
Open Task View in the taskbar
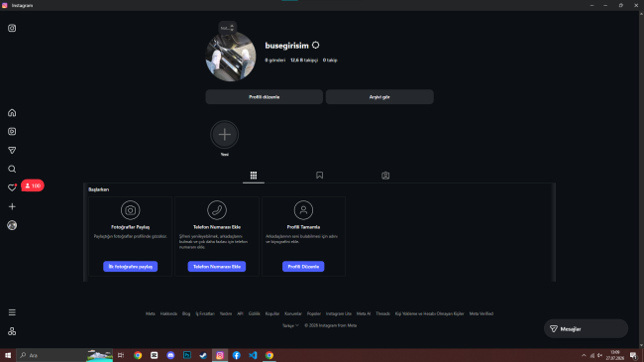click(x=121, y=355)
